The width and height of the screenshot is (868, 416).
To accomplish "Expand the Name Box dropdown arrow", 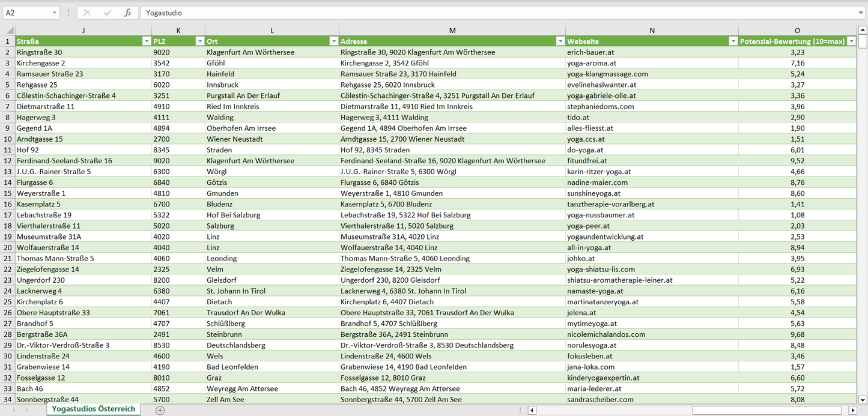I will pos(55,13).
